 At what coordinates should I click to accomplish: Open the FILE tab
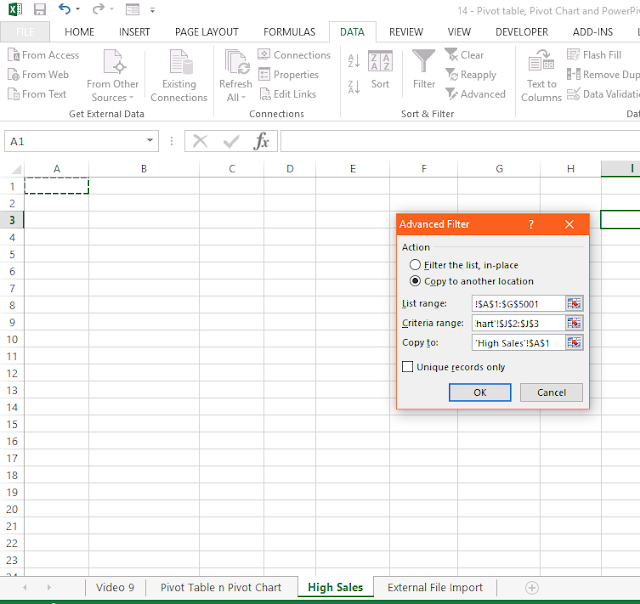point(25,32)
